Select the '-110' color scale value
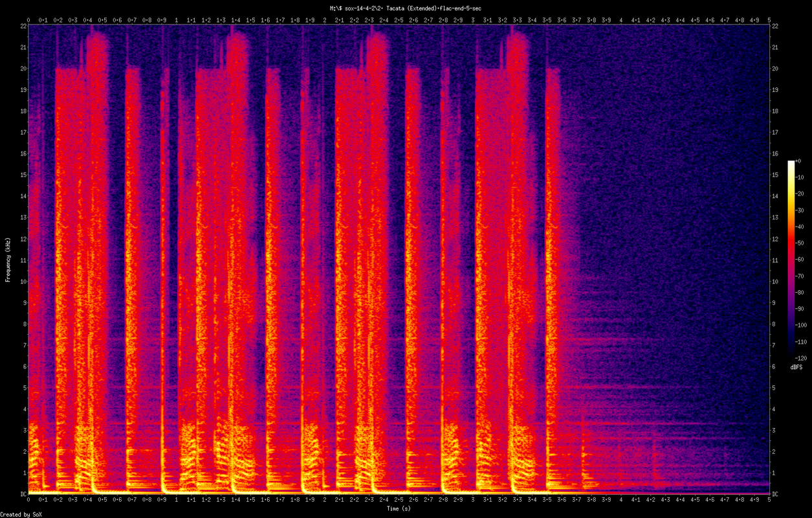Screen dimensions: 812x518 (x=802, y=342)
